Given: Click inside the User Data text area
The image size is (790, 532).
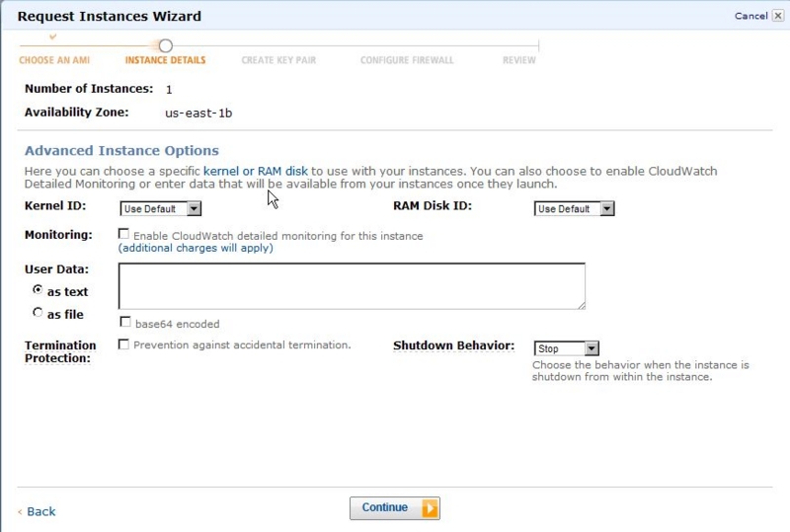Looking at the screenshot, I should (x=352, y=286).
